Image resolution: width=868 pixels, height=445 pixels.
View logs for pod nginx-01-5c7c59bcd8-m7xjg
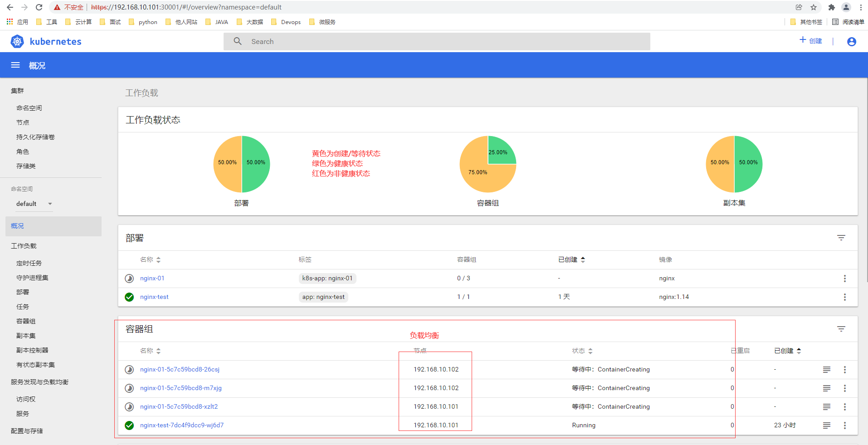[827, 388]
